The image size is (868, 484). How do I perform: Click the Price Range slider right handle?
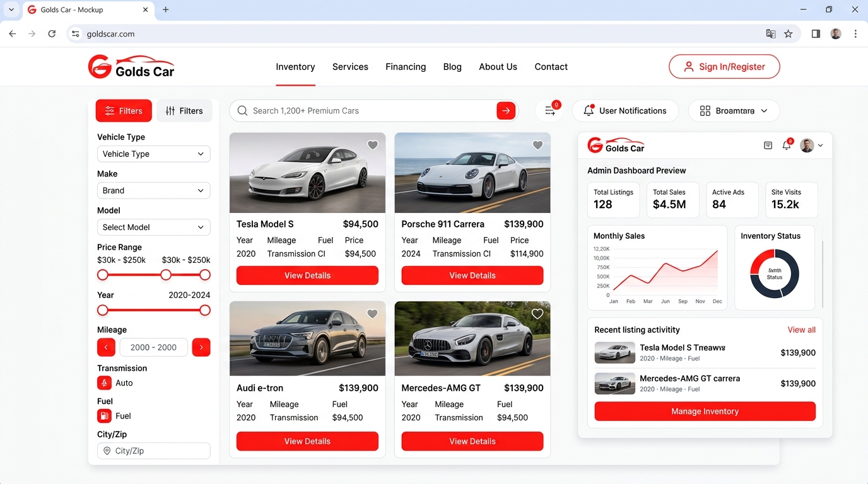pos(205,275)
